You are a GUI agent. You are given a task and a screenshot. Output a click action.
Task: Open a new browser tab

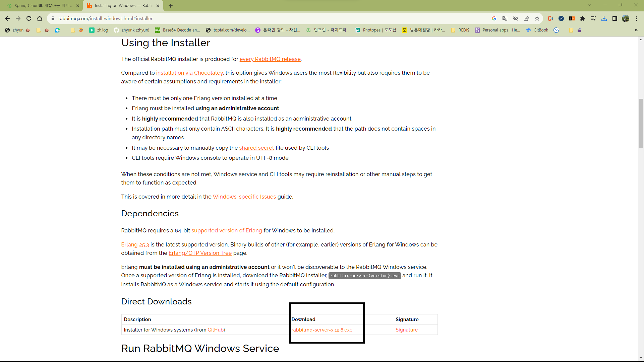tap(171, 6)
